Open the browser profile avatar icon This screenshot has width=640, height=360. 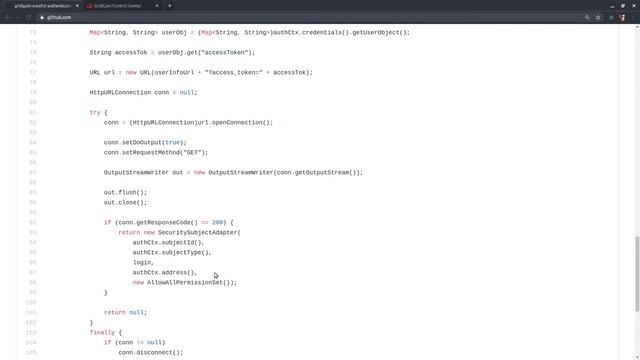622,18
